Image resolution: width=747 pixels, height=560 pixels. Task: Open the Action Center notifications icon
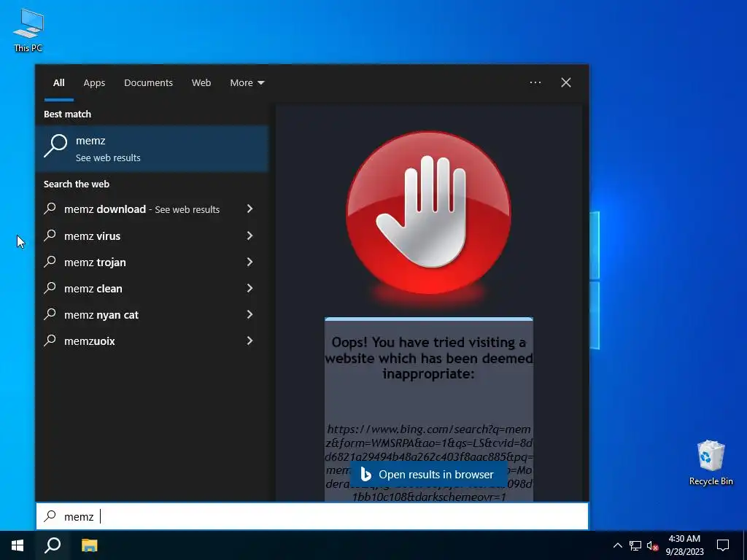(723, 545)
